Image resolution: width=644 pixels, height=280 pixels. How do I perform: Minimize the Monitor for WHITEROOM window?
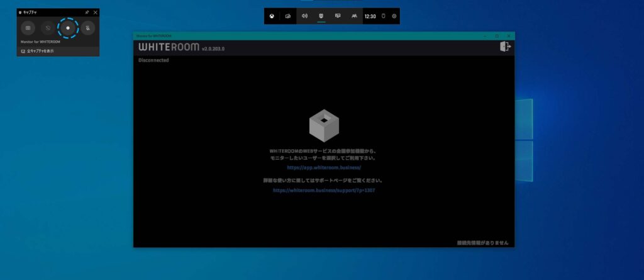click(485, 36)
